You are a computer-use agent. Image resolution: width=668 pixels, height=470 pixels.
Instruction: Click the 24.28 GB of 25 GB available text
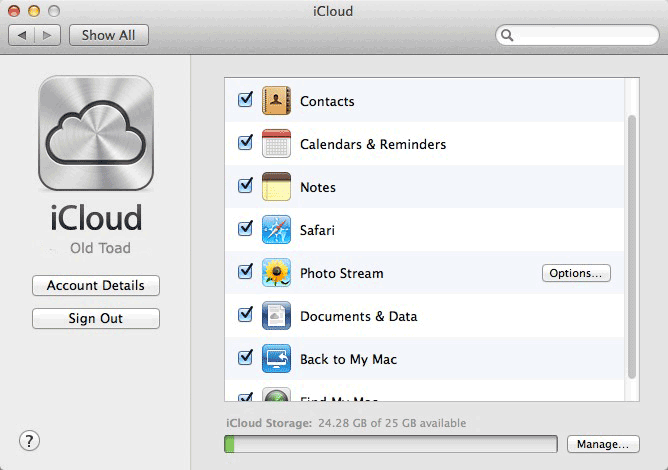[x=392, y=423]
